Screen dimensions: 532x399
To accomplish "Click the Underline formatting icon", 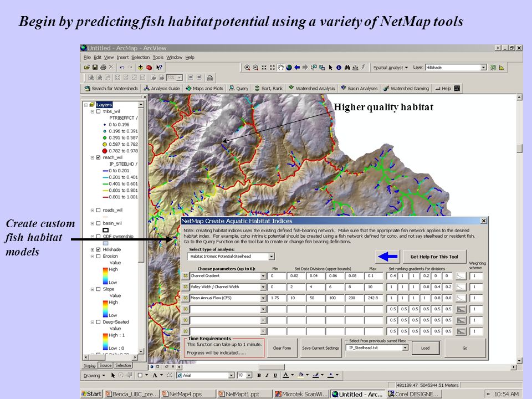I will (x=275, y=375).
